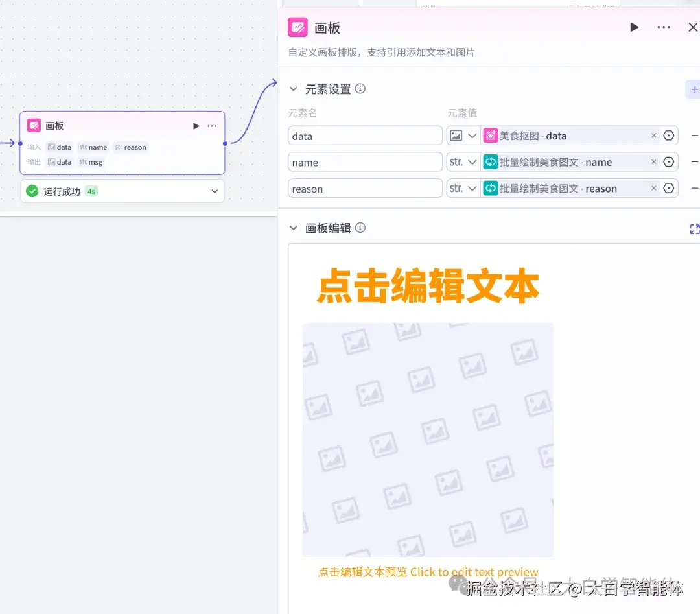This screenshot has height=614, width=700.
Task: Click the 批量绘制美食图文 icon in name value
Action: coord(491,161)
